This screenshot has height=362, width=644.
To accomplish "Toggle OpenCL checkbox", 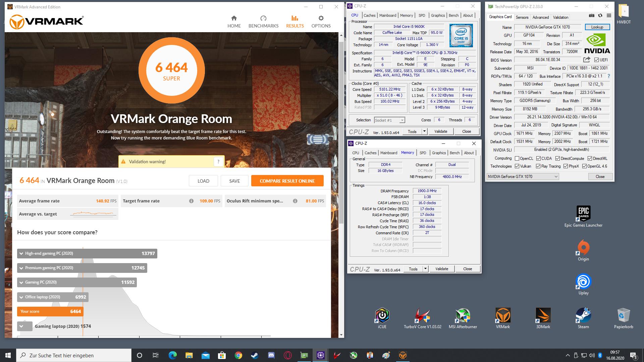I will pyautogui.click(x=517, y=159).
